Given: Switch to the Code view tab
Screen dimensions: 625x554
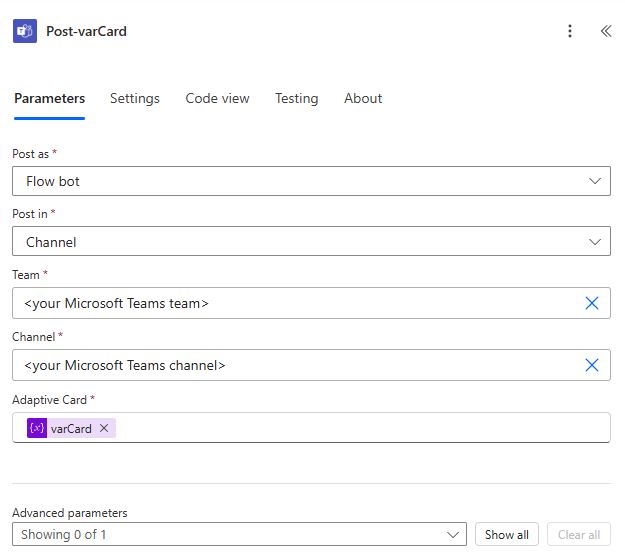Looking at the screenshot, I should (217, 98).
